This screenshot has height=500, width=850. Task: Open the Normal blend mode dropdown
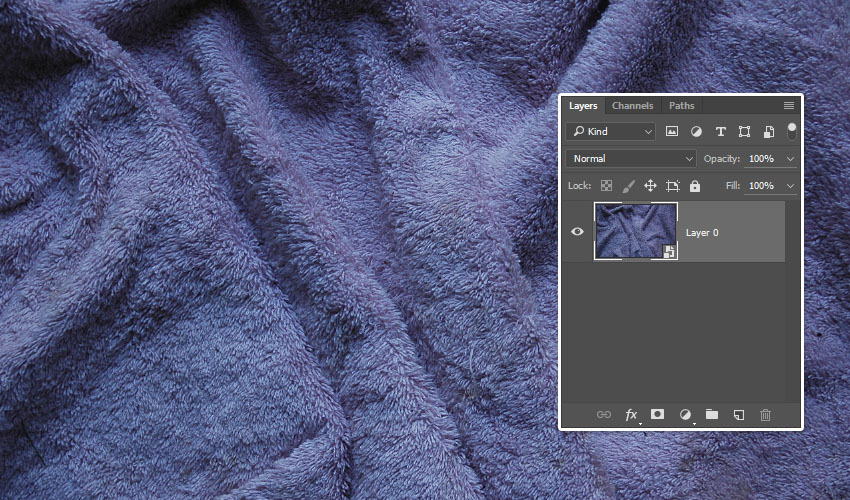(x=630, y=158)
